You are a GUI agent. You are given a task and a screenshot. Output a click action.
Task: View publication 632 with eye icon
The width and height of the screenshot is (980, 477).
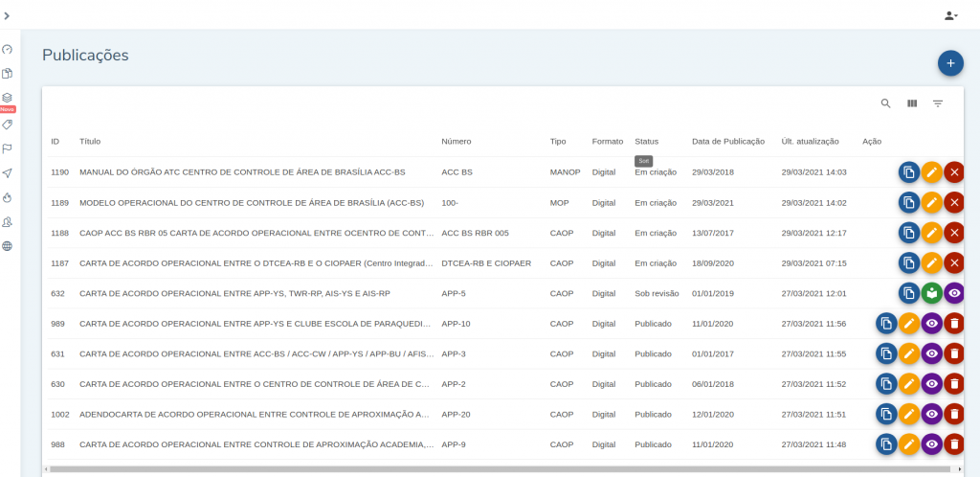pyautogui.click(x=954, y=293)
